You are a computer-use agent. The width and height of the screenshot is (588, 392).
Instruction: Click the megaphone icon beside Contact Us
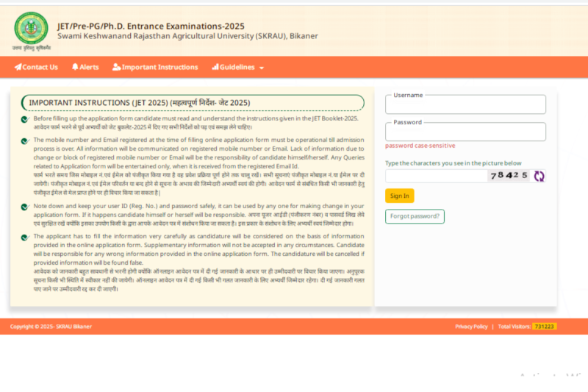click(18, 67)
